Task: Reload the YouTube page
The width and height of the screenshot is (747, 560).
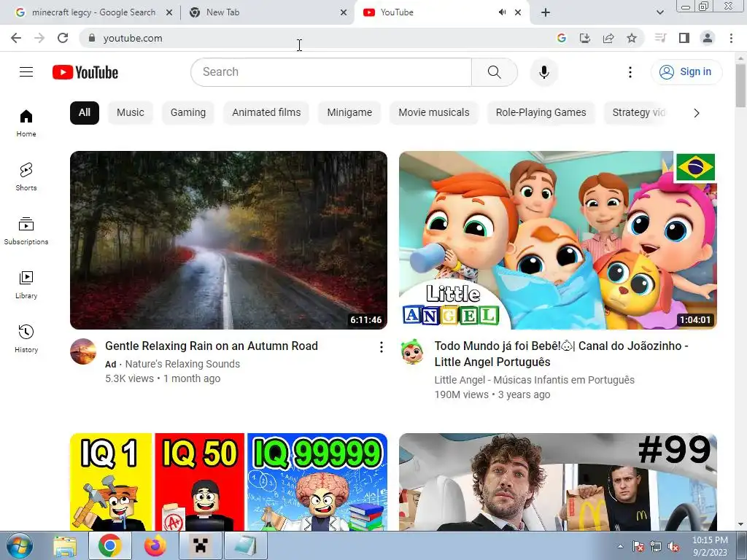Action: click(x=63, y=38)
